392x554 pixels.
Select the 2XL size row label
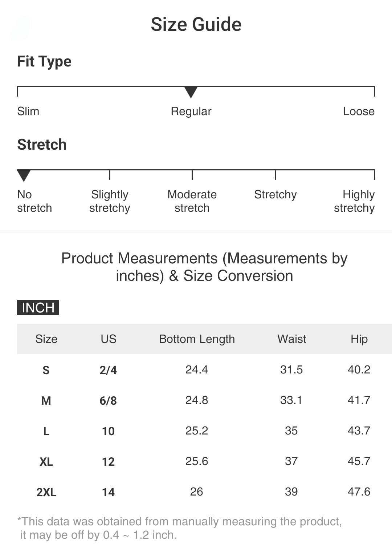(46, 492)
